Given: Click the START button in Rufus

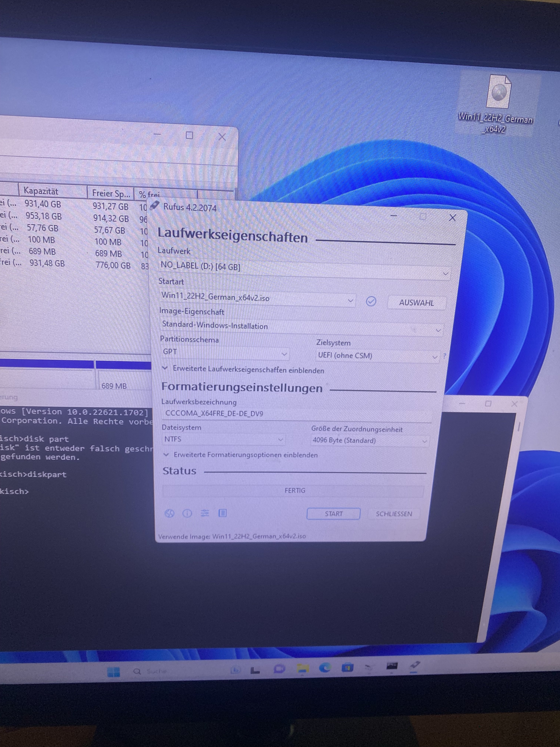Looking at the screenshot, I should coord(334,514).
